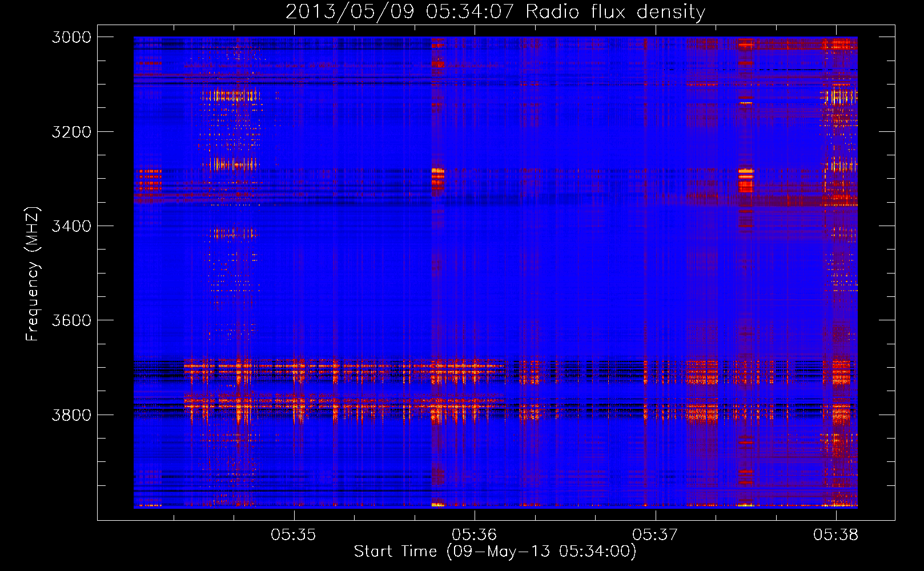Click the 05:35 time tick label
Screen dimensions: 924x571
(x=294, y=535)
